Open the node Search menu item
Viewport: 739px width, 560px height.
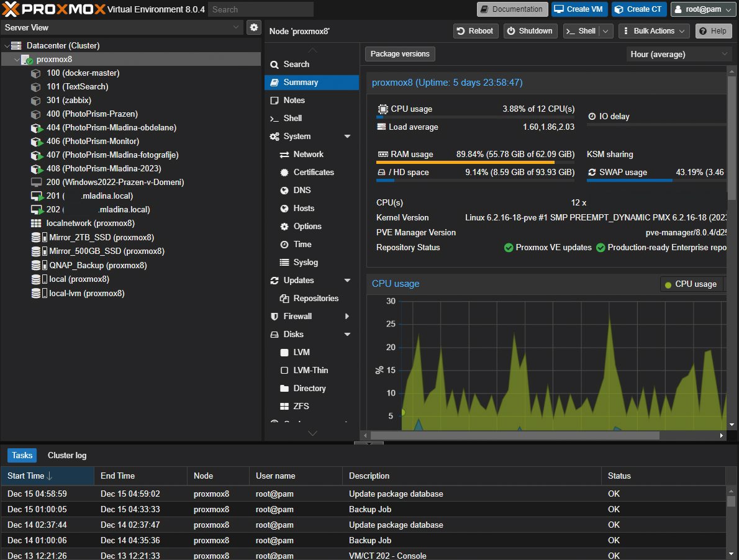(312, 65)
